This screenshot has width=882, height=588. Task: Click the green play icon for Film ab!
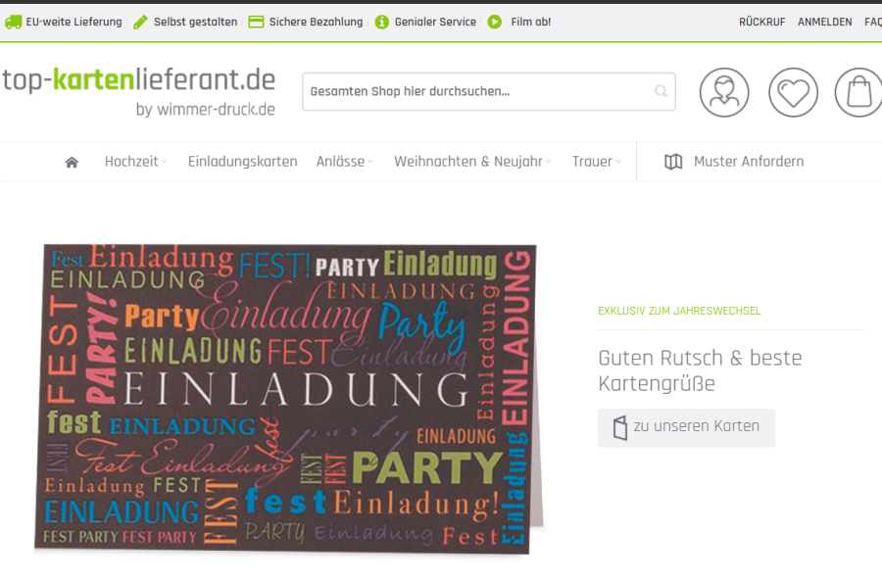point(495,22)
